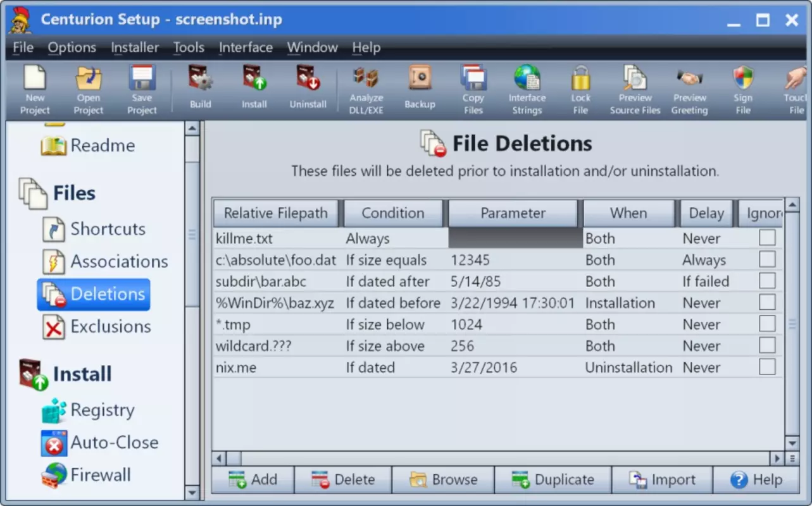The height and width of the screenshot is (506, 812).
Task: Click table vertical scroll up arrow
Action: [x=792, y=205]
